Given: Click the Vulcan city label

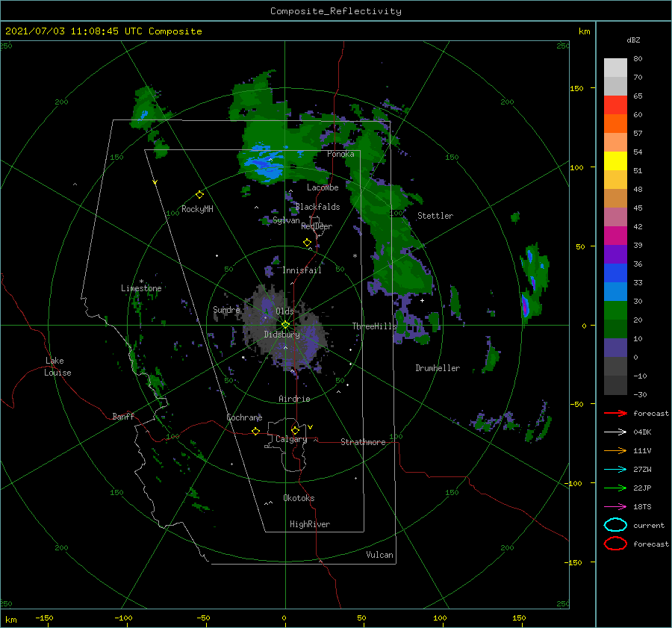Looking at the screenshot, I should (x=379, y=555).
